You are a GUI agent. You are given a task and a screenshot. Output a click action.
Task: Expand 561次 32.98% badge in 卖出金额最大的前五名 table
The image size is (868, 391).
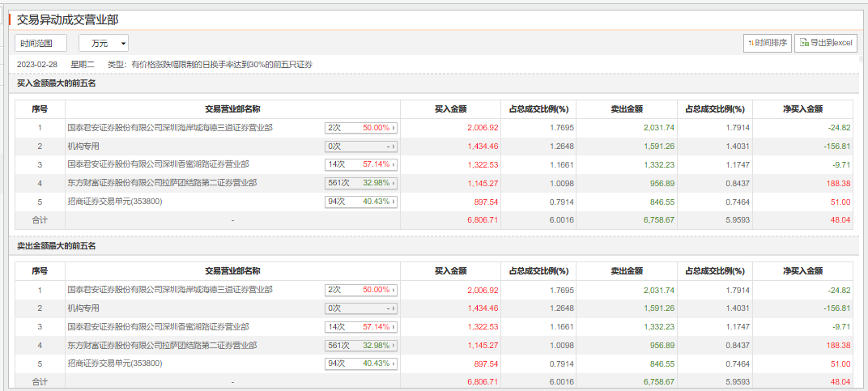tap(361, 345)
